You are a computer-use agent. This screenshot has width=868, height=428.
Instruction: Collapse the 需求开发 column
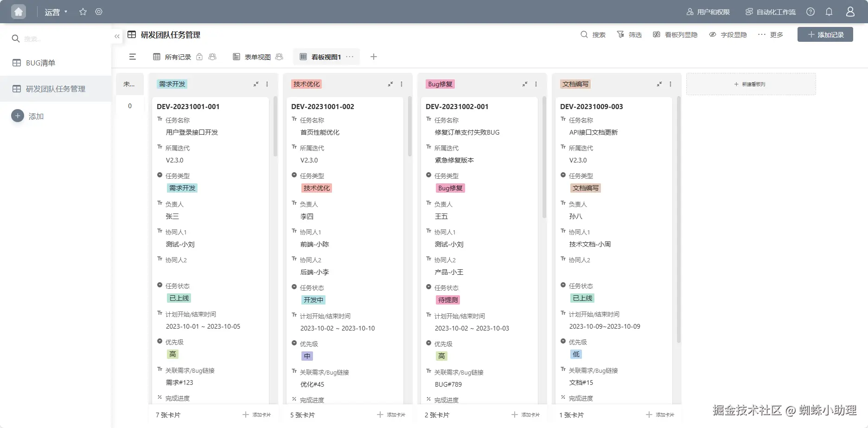tap(256, 84)
